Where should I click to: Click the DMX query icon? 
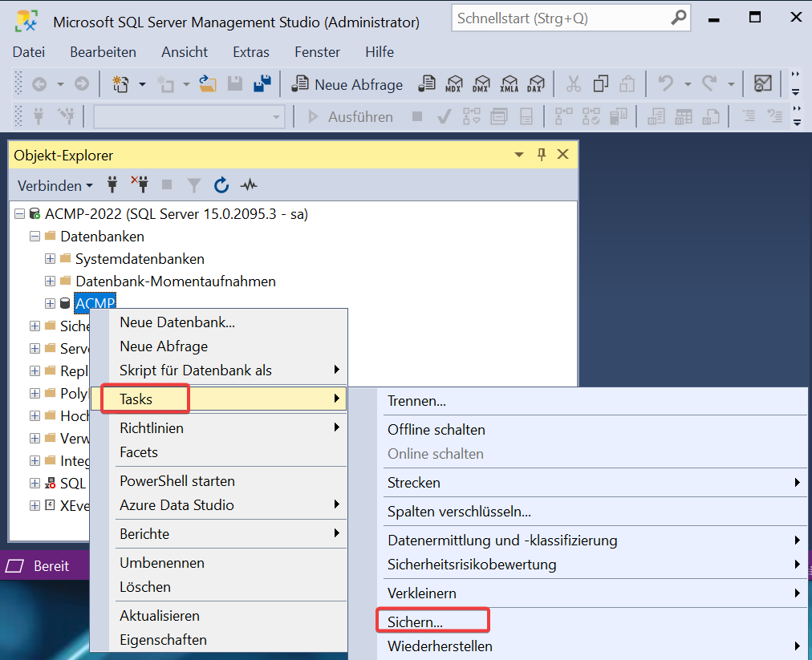tap(481, 84)
